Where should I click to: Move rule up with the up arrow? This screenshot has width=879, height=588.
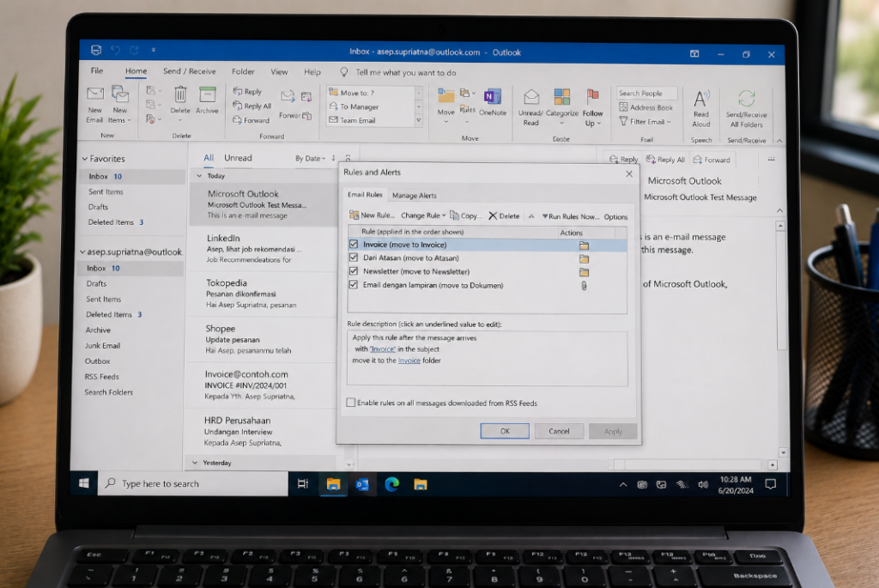530,216
